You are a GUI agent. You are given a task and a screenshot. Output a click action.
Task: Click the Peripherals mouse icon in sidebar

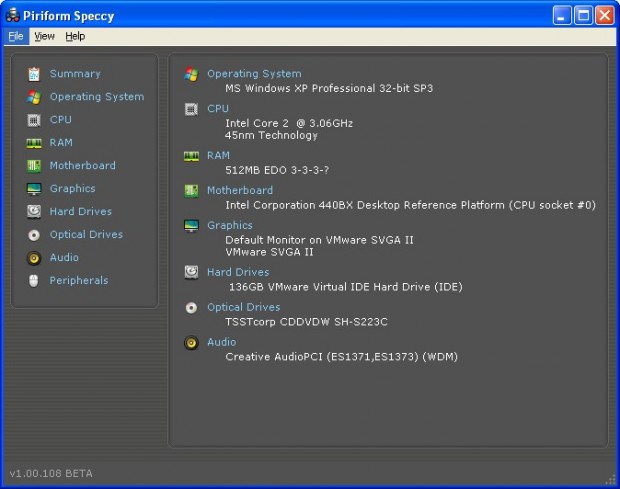[x=34, y=281]
